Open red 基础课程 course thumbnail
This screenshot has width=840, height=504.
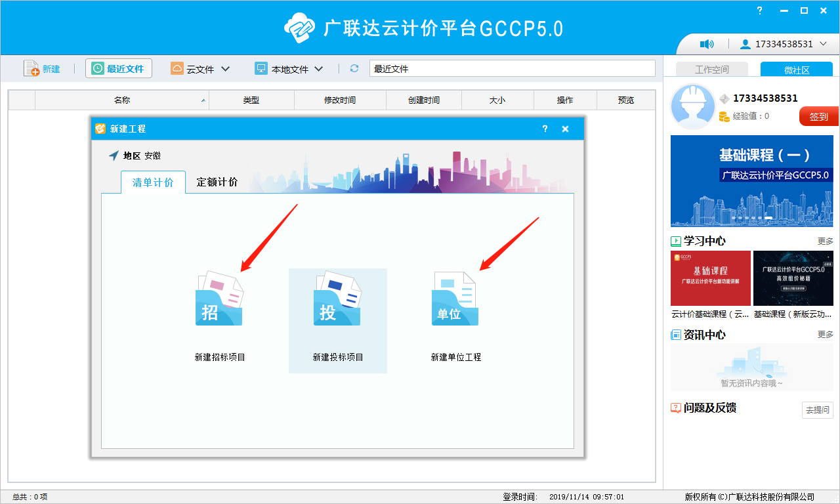click(x=711, y=278)
